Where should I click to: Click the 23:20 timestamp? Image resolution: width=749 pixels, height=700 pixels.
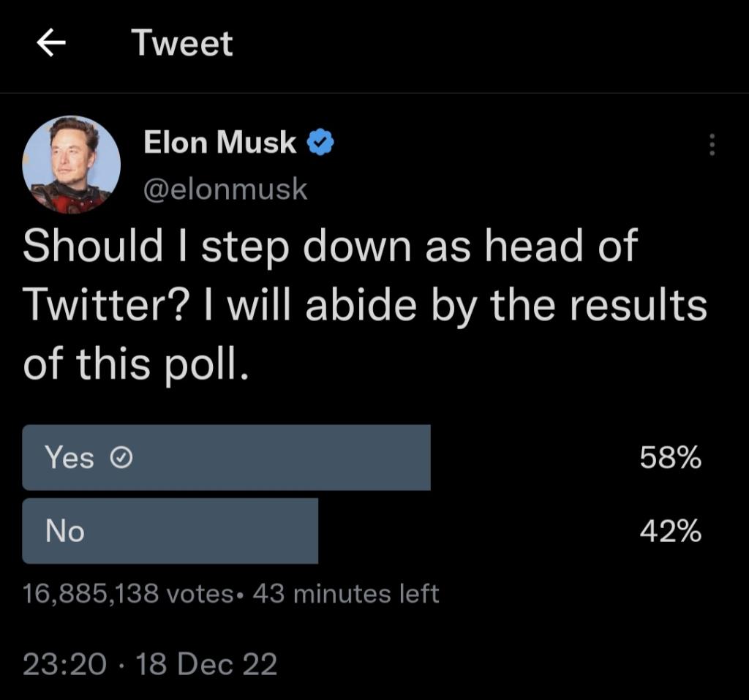click(x=64, y=663)
